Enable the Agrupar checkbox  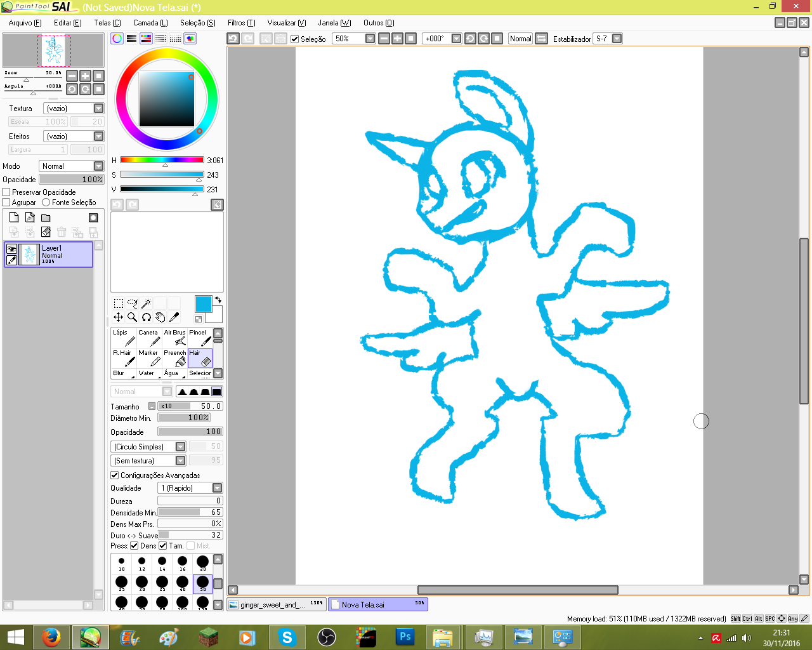pyautogui.click(x=6, y=202)
